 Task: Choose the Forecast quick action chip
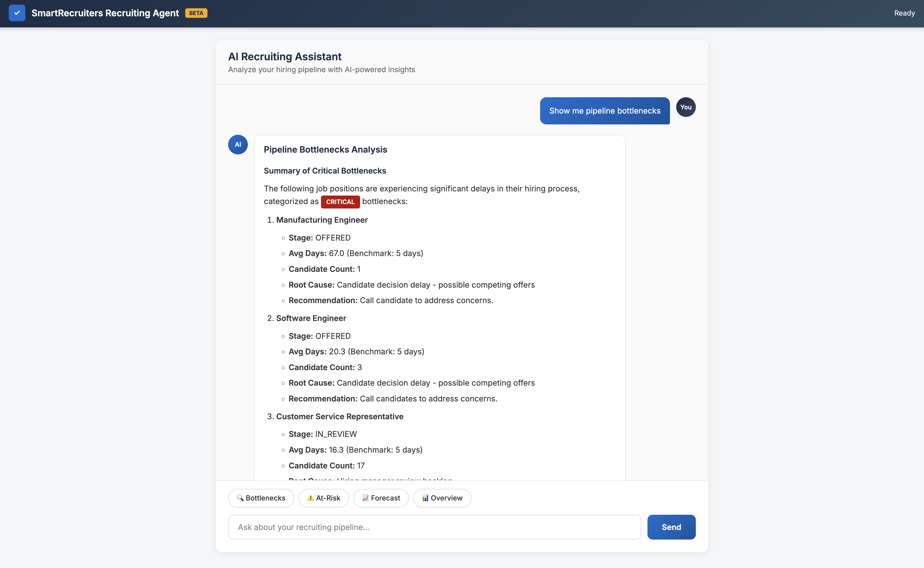coord(381,498)
